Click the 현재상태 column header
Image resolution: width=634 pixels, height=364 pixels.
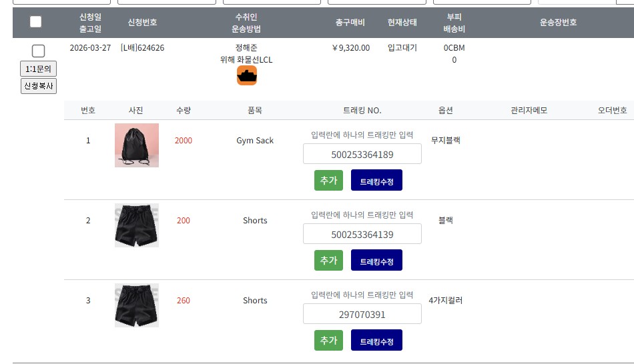402,22
